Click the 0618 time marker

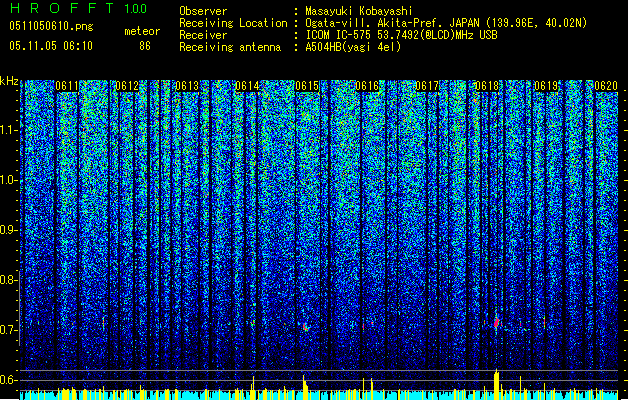click(487, 86)
